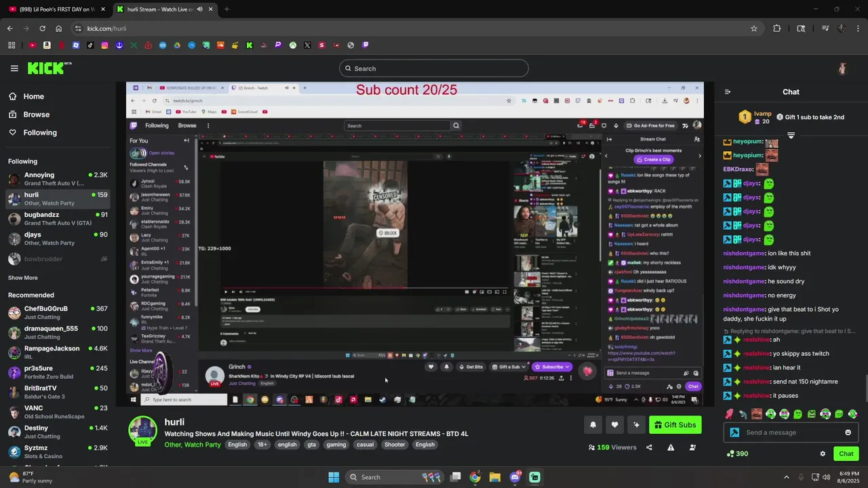This screenshot has height=488, width=868.
Task: Focus the Send a message input
Action: (x=792, y=432)
